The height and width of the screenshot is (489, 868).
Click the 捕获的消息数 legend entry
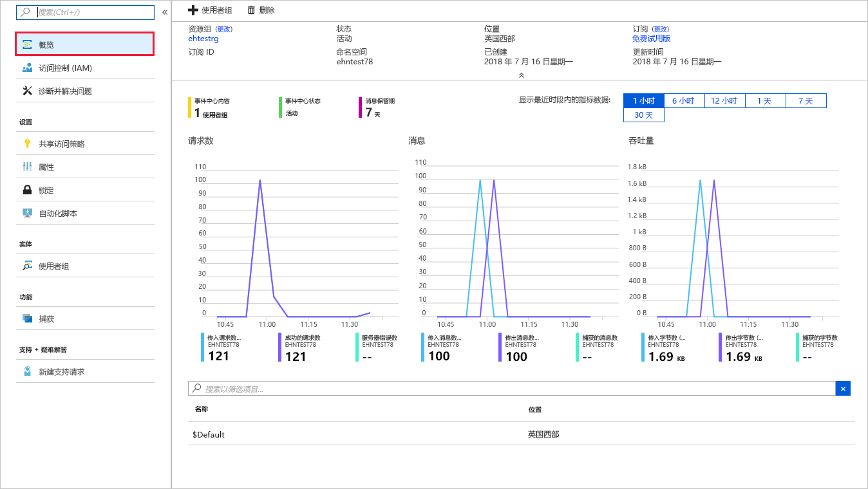pyautogui.click(x=598, y=347)
